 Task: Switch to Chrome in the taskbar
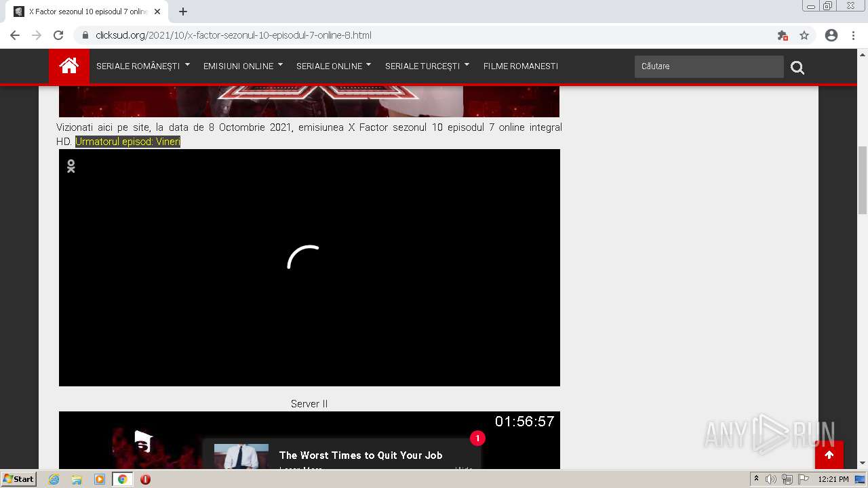click(122, 479)
